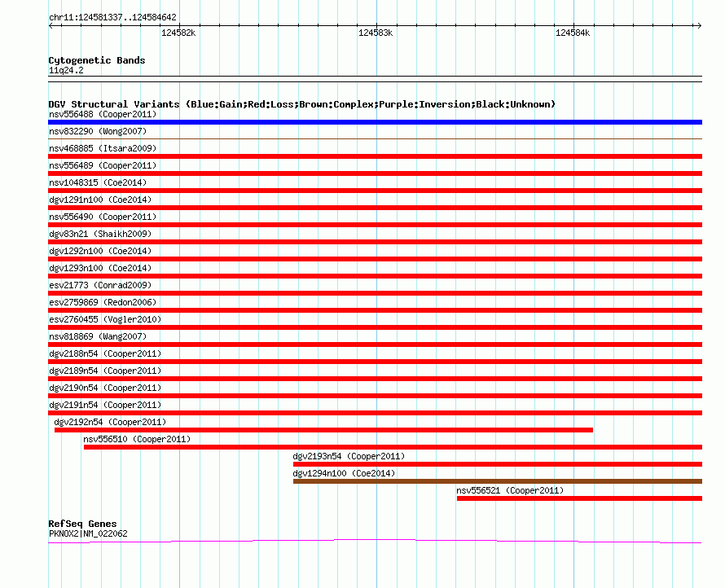The image size is (725, 588).
Task: Open the dgv2192n54 (Cooper2011) variant
Action: click(x=110, y=422)
